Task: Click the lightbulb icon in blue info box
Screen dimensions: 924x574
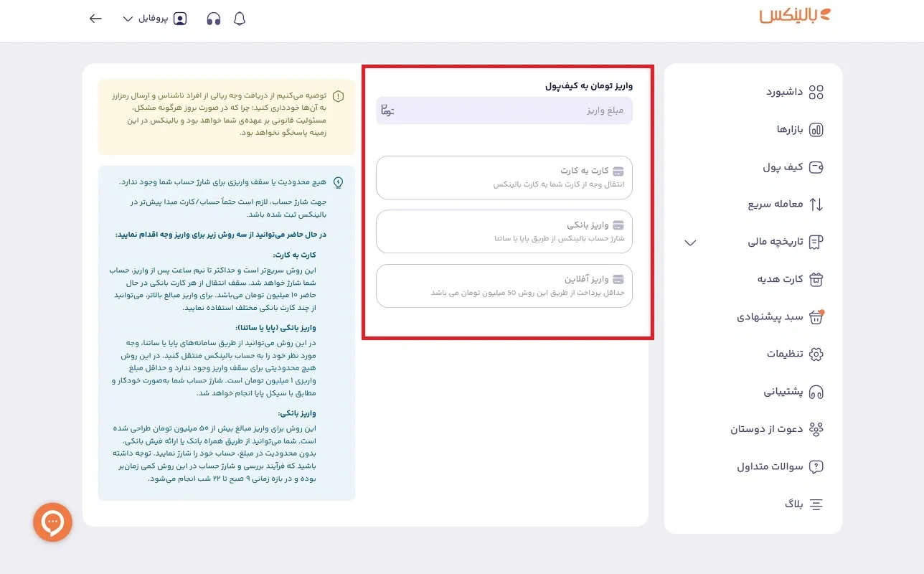Action: click(339, 182)
